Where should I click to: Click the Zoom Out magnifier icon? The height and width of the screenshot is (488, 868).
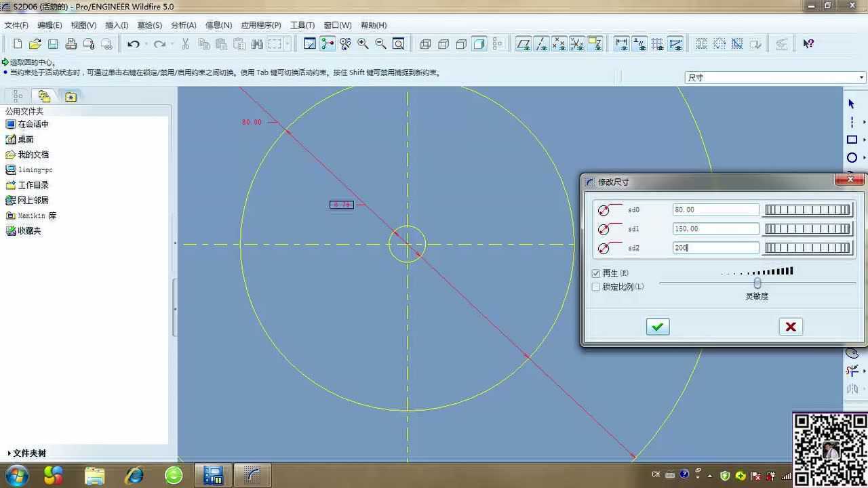(380, 44)
